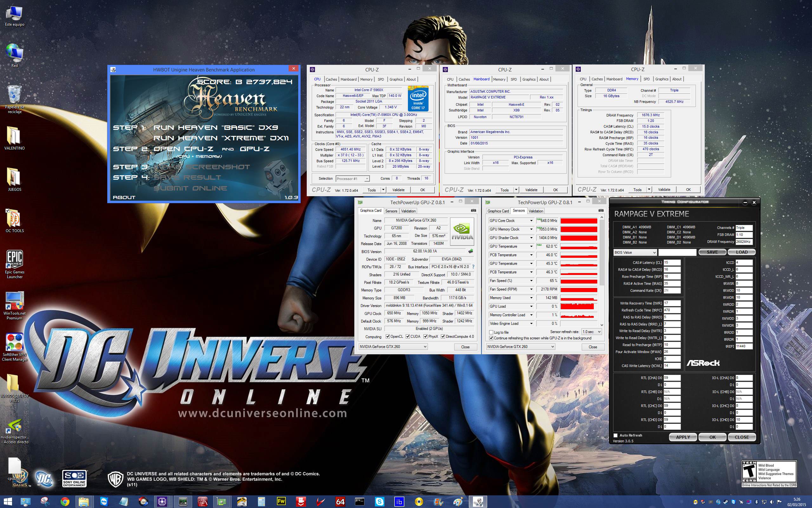Open the JUEGOS folder icon
Screen dimensions: 812x508
point(14,179)
